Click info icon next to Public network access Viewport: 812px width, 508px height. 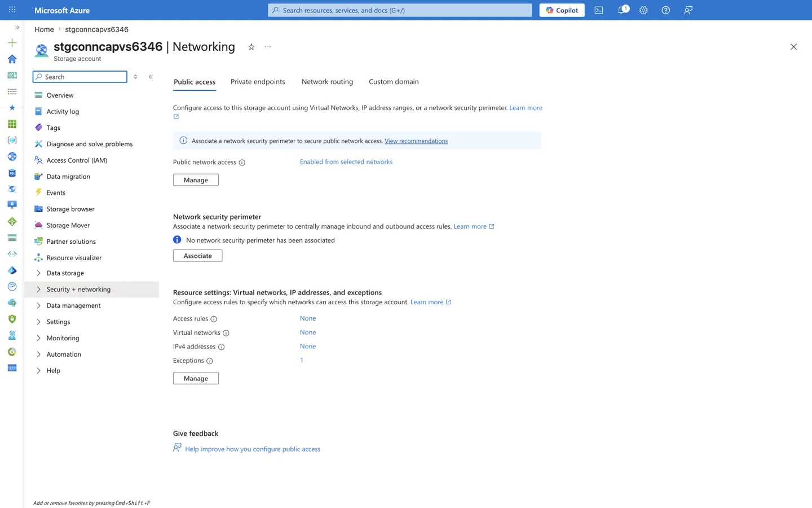[242, 163]
